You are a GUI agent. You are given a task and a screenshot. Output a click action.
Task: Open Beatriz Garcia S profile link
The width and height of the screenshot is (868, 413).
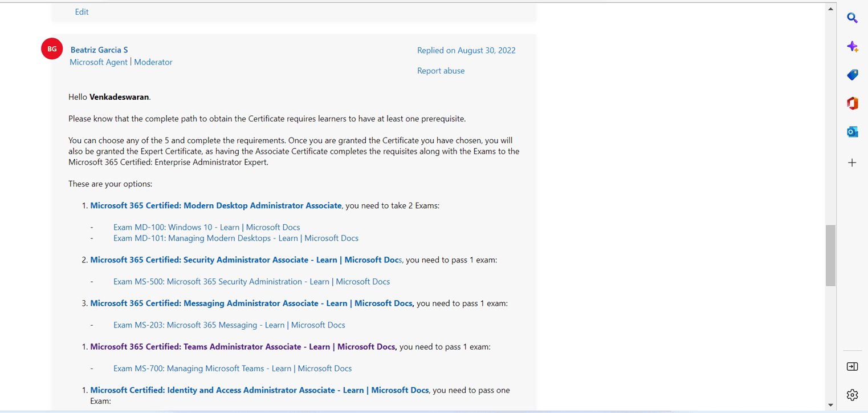click(99, 50)
